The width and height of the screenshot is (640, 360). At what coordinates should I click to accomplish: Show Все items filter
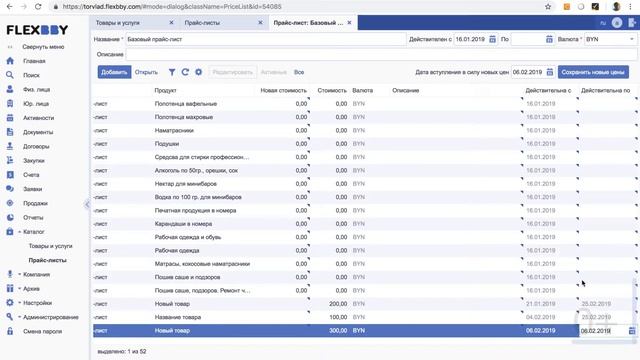click(299, 72)
